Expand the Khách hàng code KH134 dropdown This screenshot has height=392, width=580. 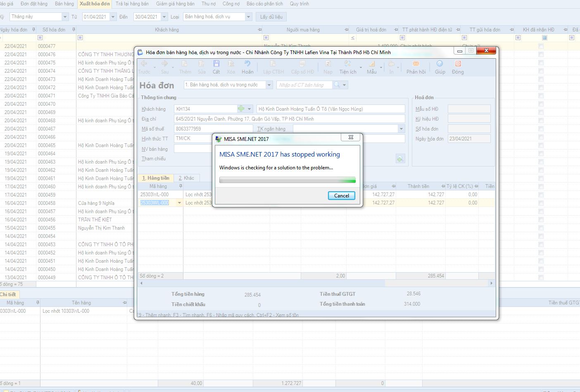point(249,109)
